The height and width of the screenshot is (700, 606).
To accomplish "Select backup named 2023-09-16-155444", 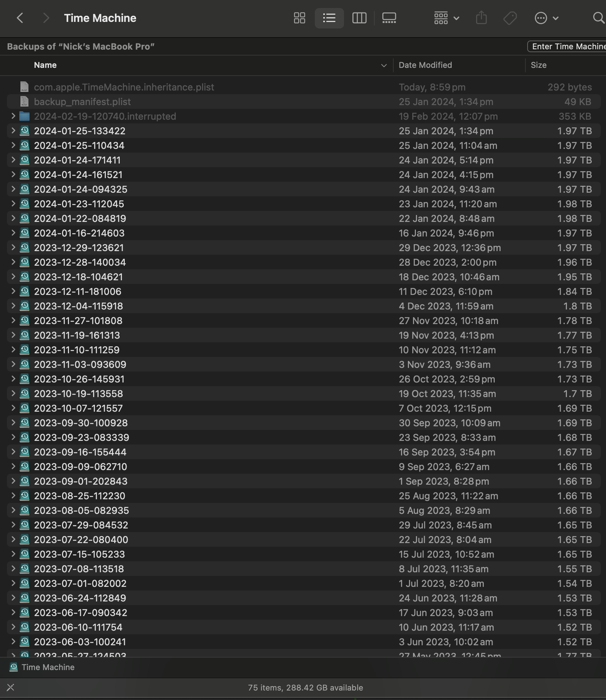I will tap(80, 452).
